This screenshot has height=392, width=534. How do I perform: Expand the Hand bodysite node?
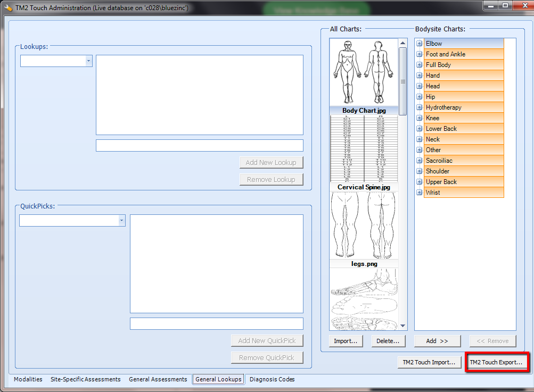[419, 76]
